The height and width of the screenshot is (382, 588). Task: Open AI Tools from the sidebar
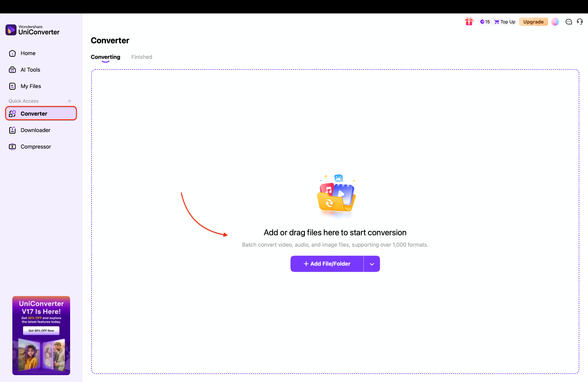click(30, 69)
